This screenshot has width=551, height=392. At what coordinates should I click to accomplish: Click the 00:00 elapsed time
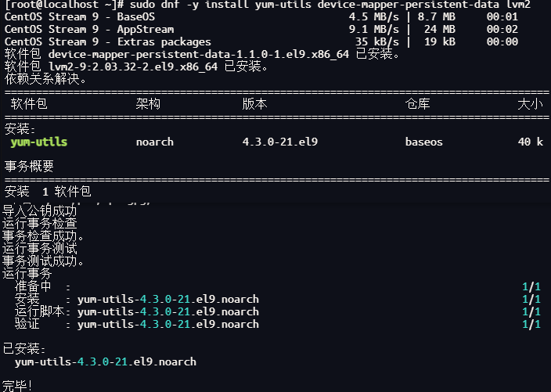502,41
